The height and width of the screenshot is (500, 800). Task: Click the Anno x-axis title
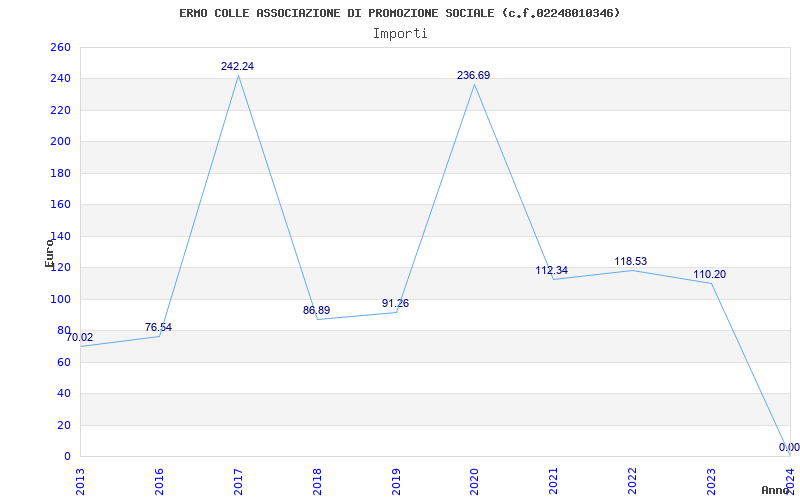pos(775,490)
